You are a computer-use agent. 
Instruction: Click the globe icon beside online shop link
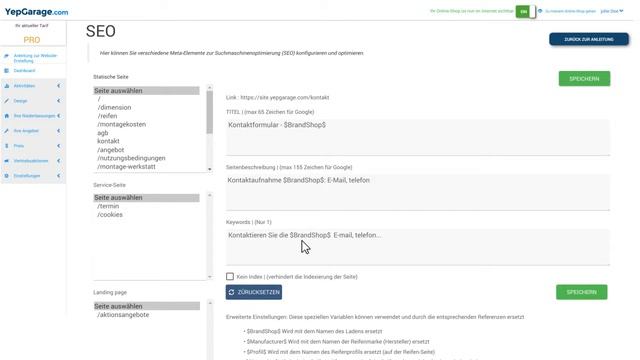pos(540,11)
